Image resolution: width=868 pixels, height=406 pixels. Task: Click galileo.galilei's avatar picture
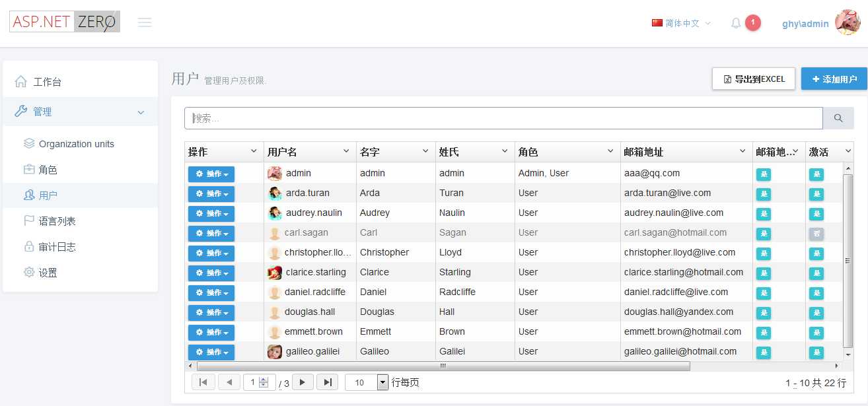click(275, 351)
